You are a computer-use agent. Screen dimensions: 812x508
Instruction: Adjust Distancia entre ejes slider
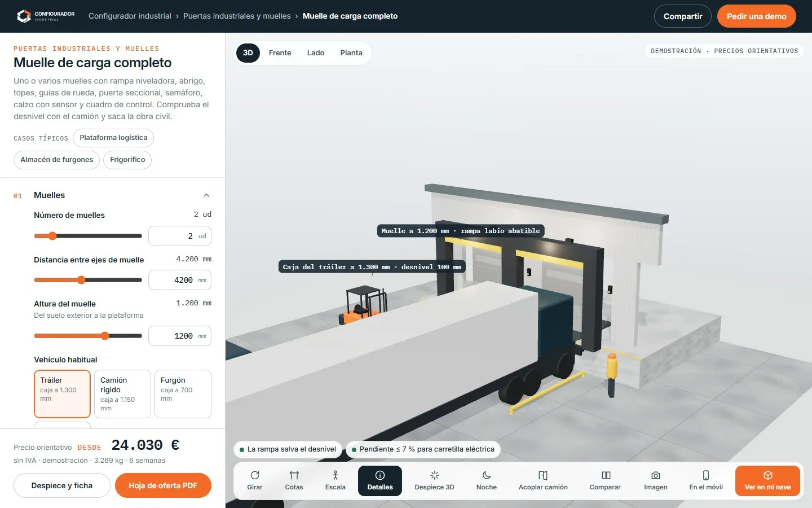pos(88,280)
